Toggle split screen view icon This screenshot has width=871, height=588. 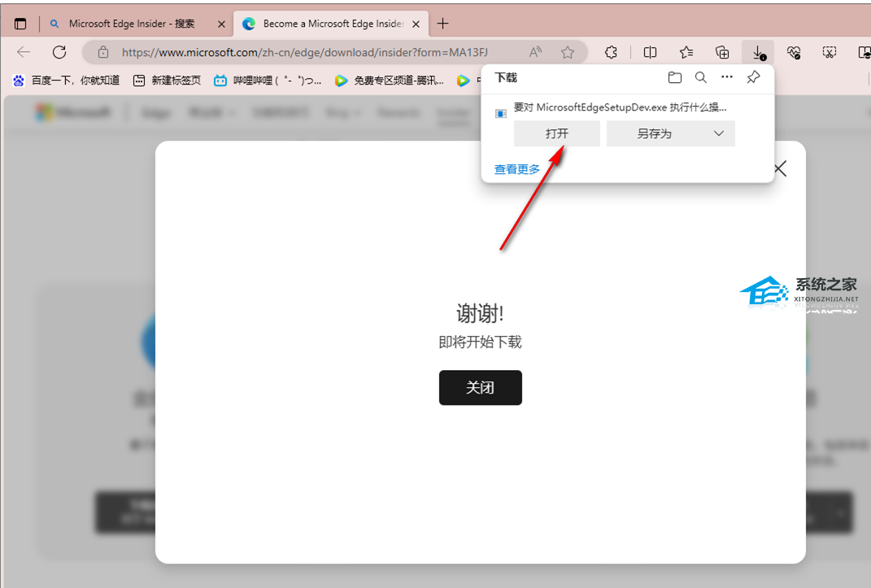pos(650,52)
